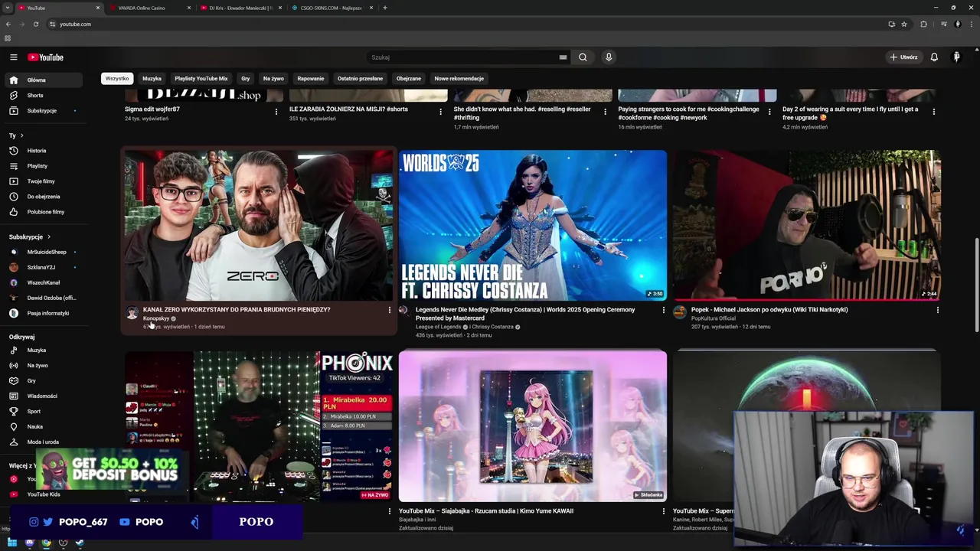Click the YouTube logo
Viewport: 980px width, 551px height.
[45, 57]
